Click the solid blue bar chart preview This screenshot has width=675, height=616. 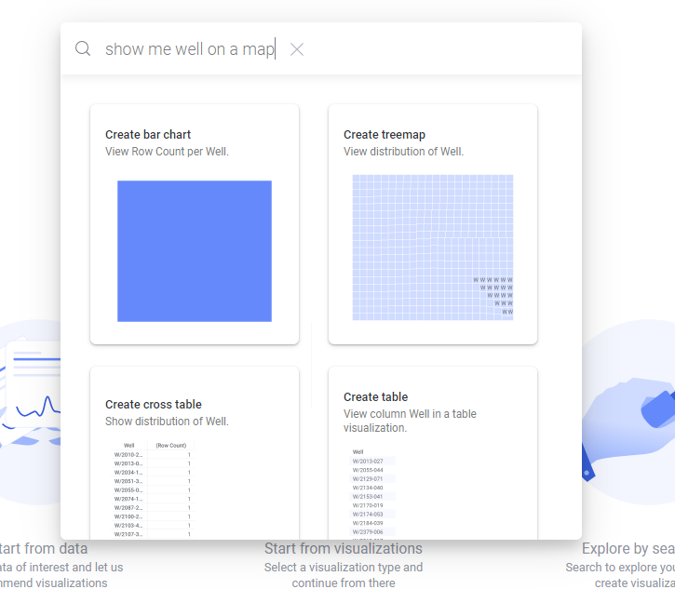click(195, 250)
